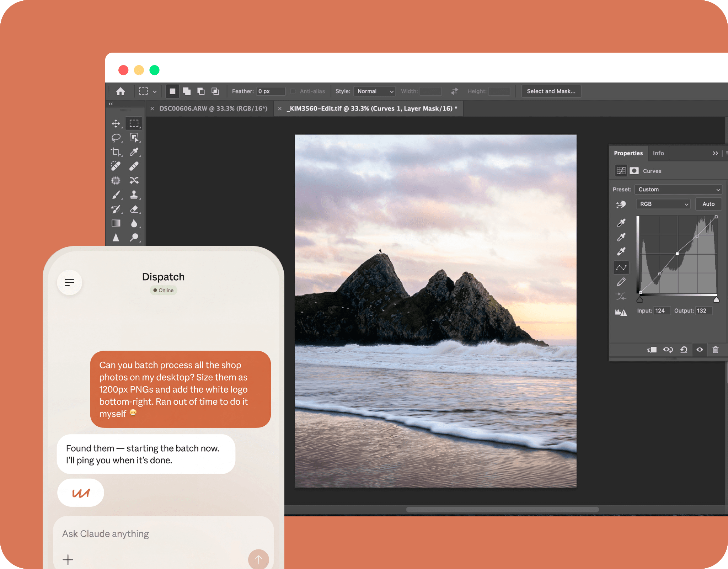728x569 pixels.
Task: Click the Select and Mask button
Action: click(x=551, y=91)
